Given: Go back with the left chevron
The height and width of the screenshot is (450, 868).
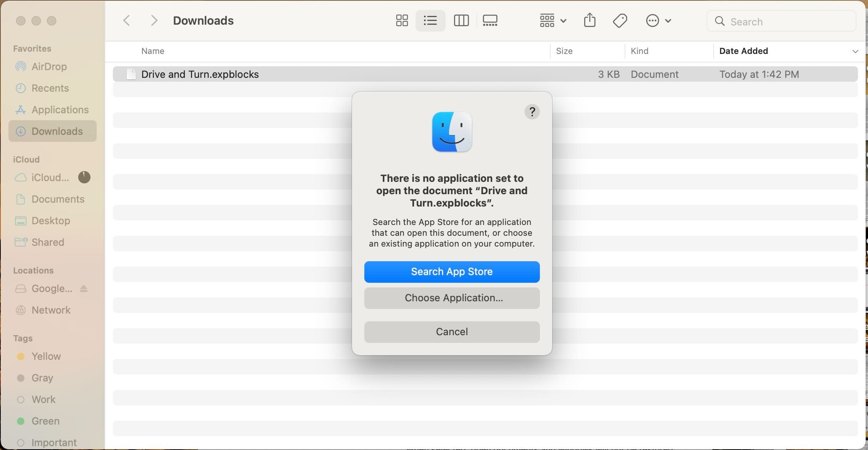Looking at the screenshot, I should [126, 21].
